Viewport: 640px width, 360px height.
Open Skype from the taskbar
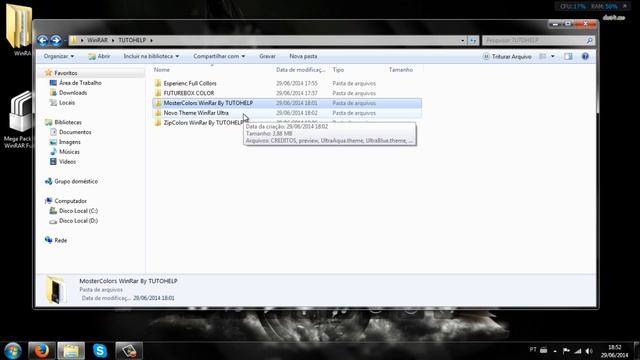pyautogui.click(x=100, y=351)
